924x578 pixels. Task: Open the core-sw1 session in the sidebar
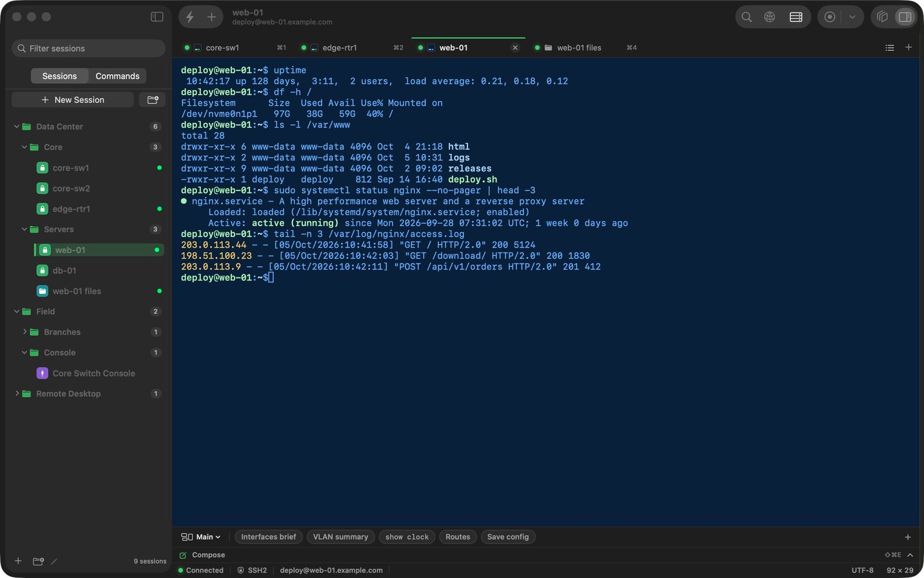(x=99, y=168)
